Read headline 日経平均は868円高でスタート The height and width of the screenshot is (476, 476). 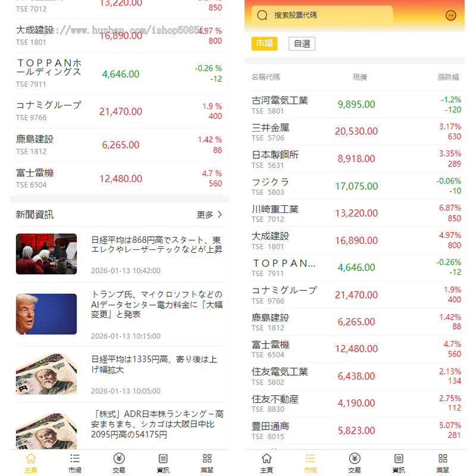(x=156, y=245)
